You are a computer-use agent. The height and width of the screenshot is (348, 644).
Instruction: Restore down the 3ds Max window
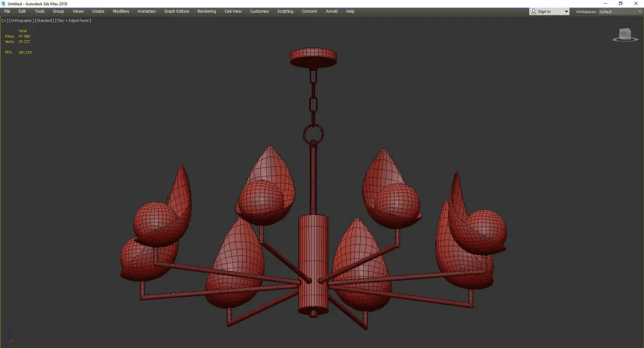click(x=620, y=4)
